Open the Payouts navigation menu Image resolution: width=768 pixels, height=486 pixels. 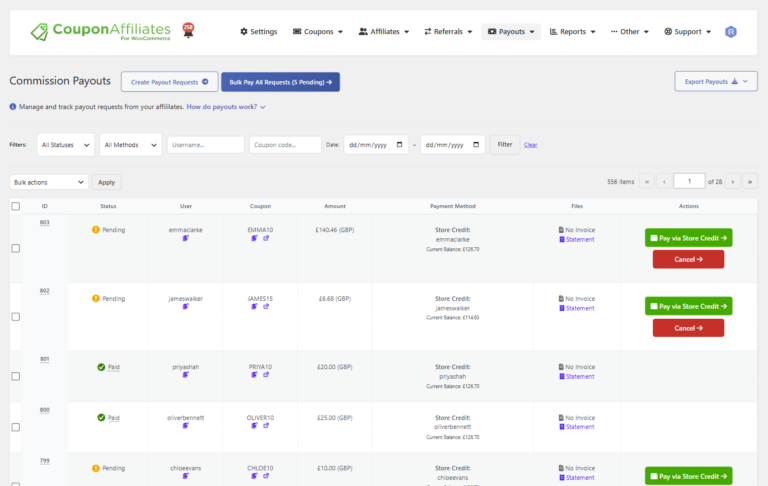point(511,32)
